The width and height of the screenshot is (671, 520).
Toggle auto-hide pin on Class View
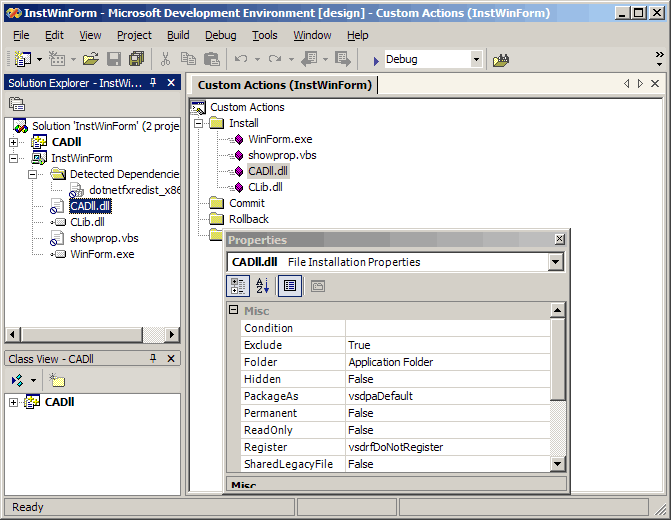(153, 358)
